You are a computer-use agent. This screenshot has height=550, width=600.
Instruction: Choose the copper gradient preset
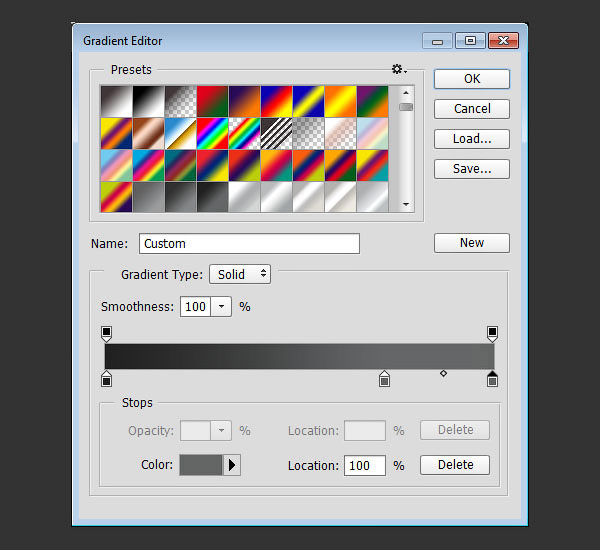click(x=148, y=133)
